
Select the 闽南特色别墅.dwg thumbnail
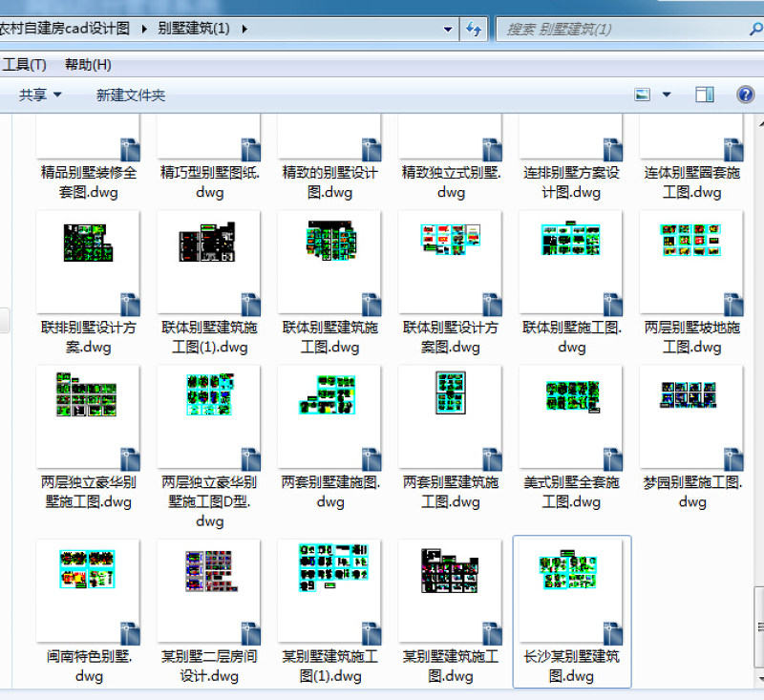click(x=88, y=591)
